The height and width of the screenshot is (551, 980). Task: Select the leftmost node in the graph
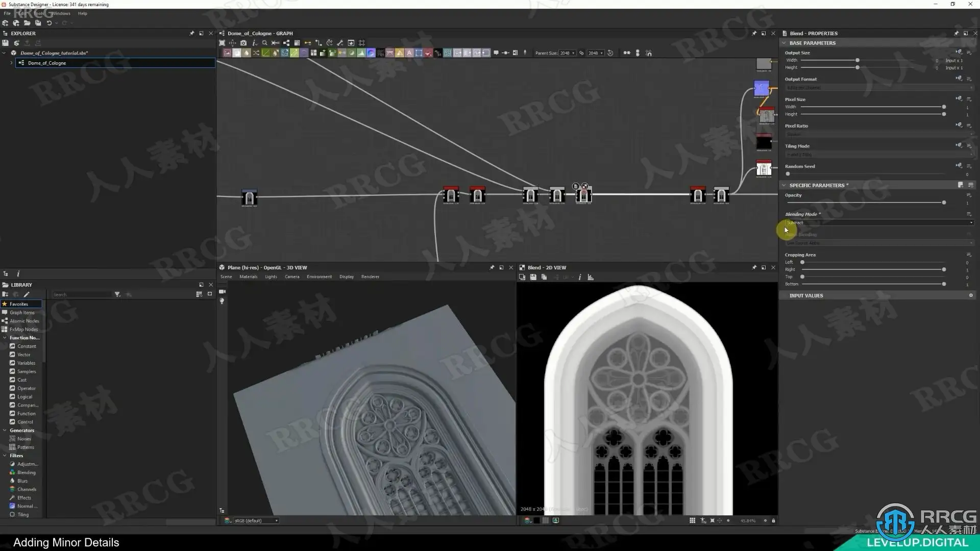[x=249, y=197]
